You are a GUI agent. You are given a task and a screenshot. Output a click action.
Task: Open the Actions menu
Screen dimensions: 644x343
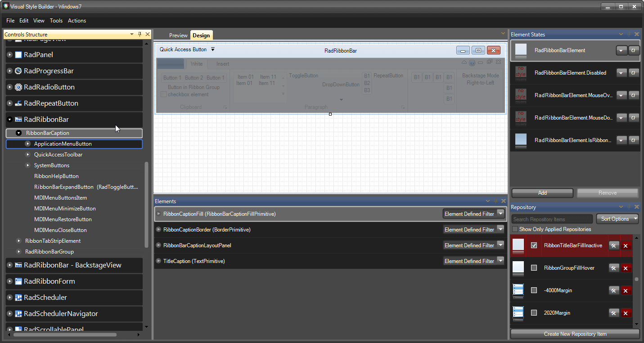pos(77,21)
